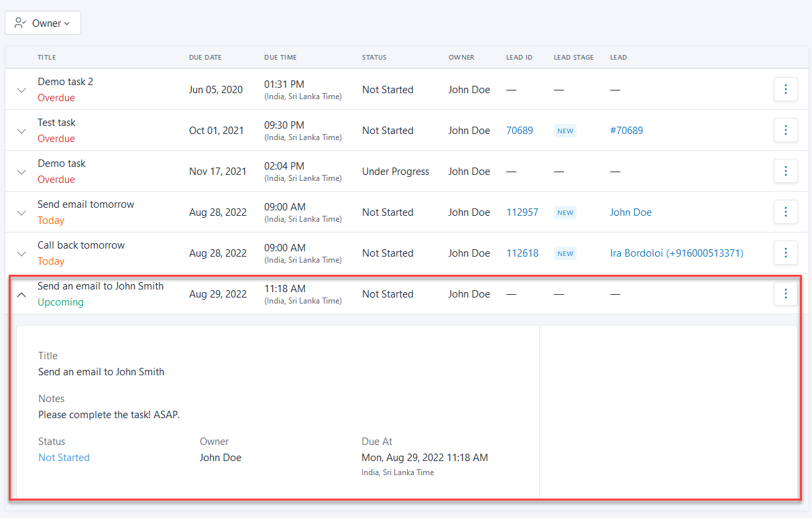Collapse the Send an email to John Smith row
The height and width of the screenshot is (518, 812).
[21, 294]
